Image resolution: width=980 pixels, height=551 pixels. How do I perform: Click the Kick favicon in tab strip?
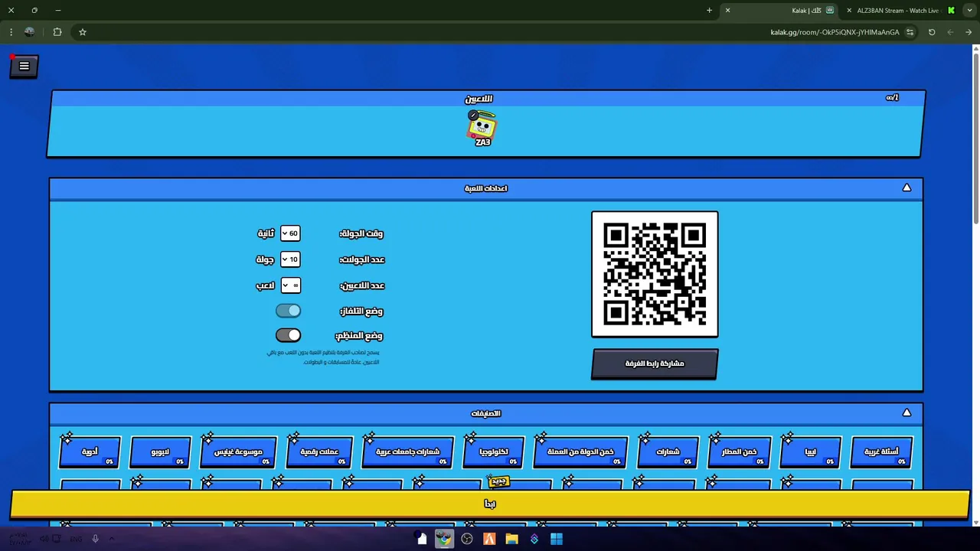point(951,11)
